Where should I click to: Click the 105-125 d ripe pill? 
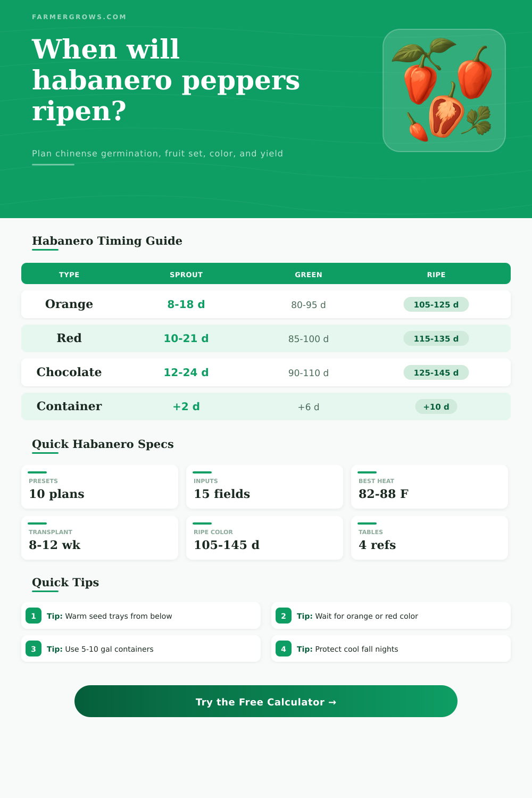[x=436, y=304]
